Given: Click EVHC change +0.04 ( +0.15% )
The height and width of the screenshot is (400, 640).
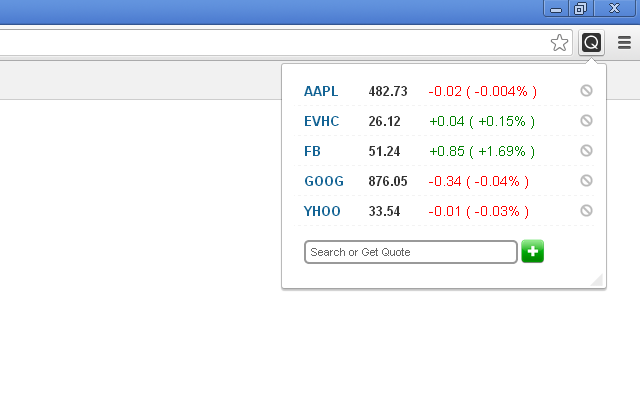Looking at the screenshot, I should pos(482,121).
